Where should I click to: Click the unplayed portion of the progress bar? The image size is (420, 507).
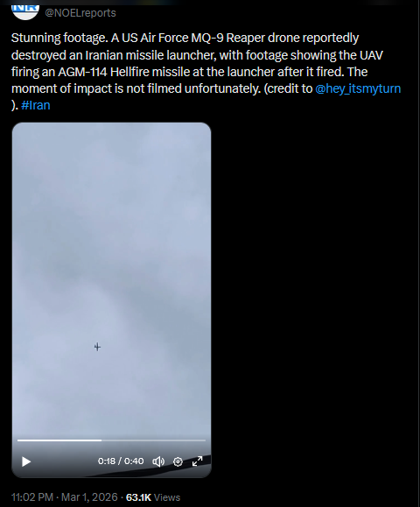[153, 440]
